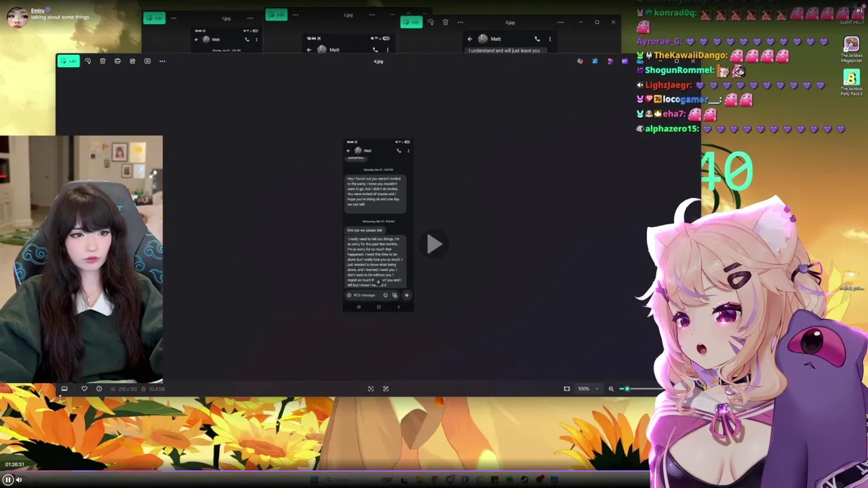This screenshot has width=868, height=488.
Task: Open blue app shortcut in 4.jpg toolbar
Action: pos(595,61)
